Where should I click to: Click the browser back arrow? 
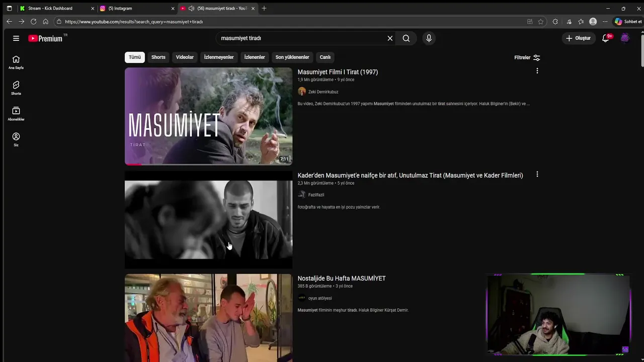pyautogui.click(x=9, y=22)
